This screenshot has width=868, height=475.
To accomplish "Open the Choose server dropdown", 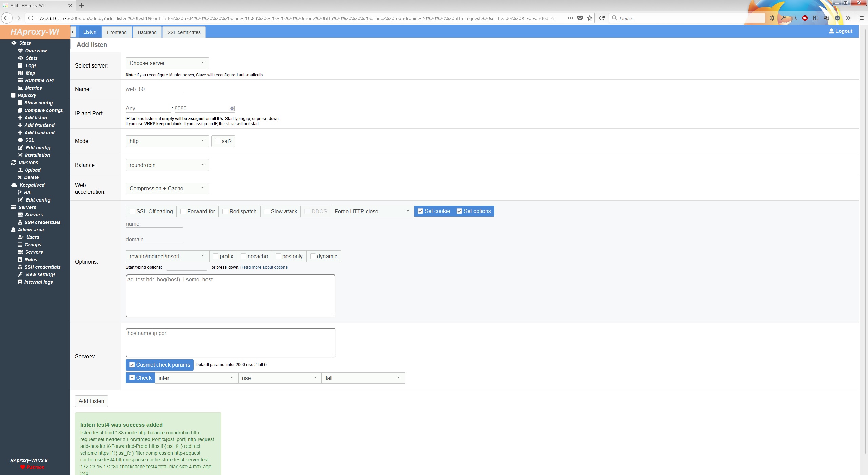I will point(167,63).
